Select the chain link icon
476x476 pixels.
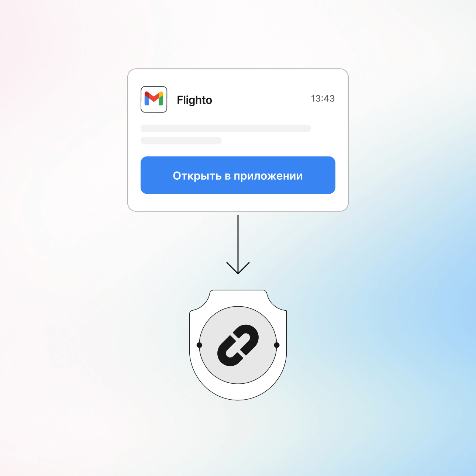pyautogui.click(x=238, y=345)
